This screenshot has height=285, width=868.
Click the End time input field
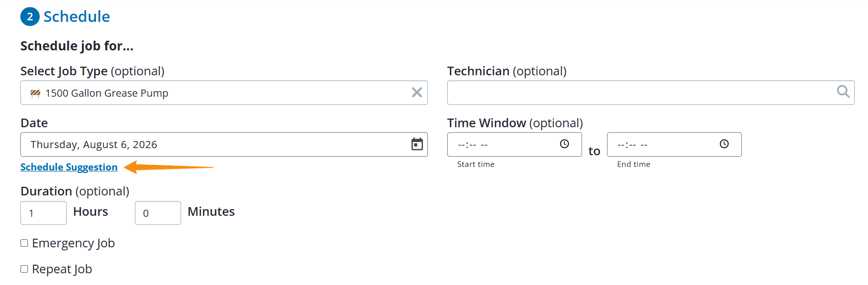[674, 145]
